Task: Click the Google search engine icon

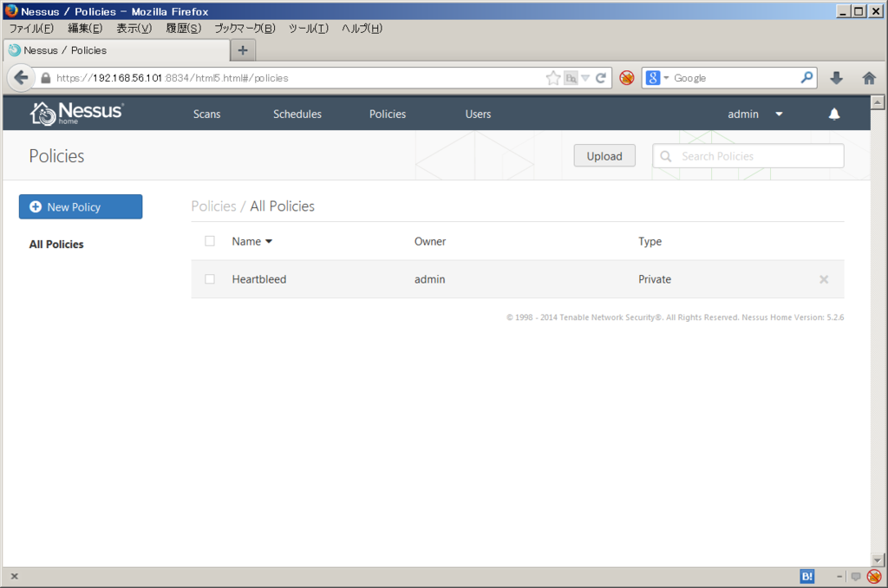Action: coord(652,78)
